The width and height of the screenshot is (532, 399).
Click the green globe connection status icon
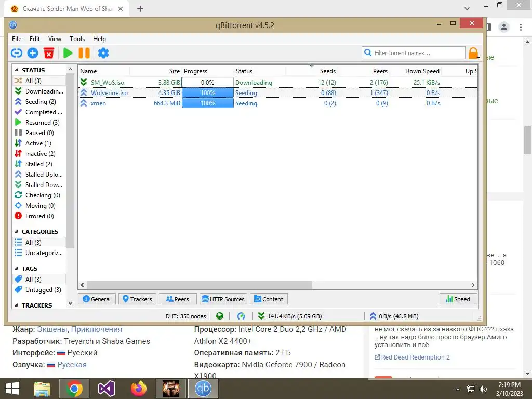pos(220,316)
